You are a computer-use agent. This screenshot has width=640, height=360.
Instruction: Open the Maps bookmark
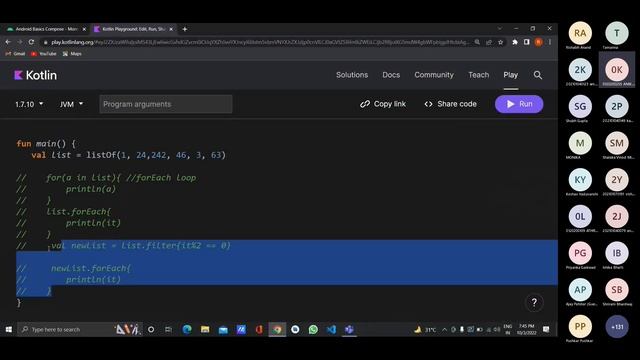tap(72, 53)
